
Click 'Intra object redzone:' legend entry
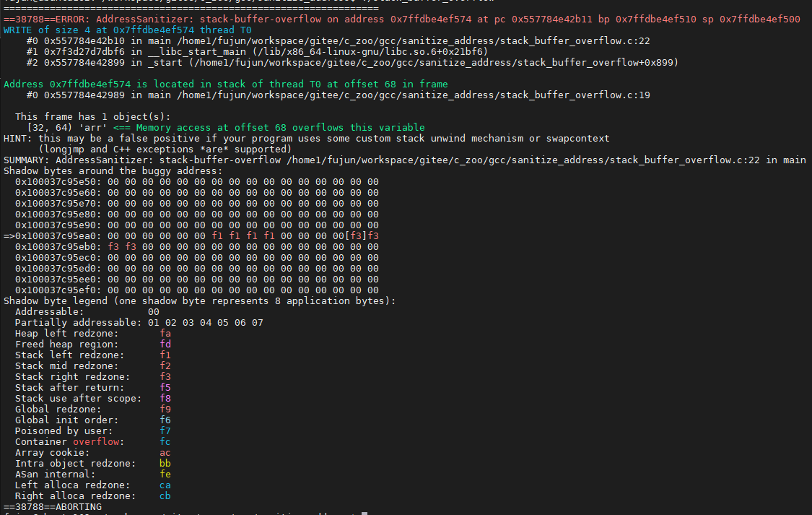click(75, 464)
